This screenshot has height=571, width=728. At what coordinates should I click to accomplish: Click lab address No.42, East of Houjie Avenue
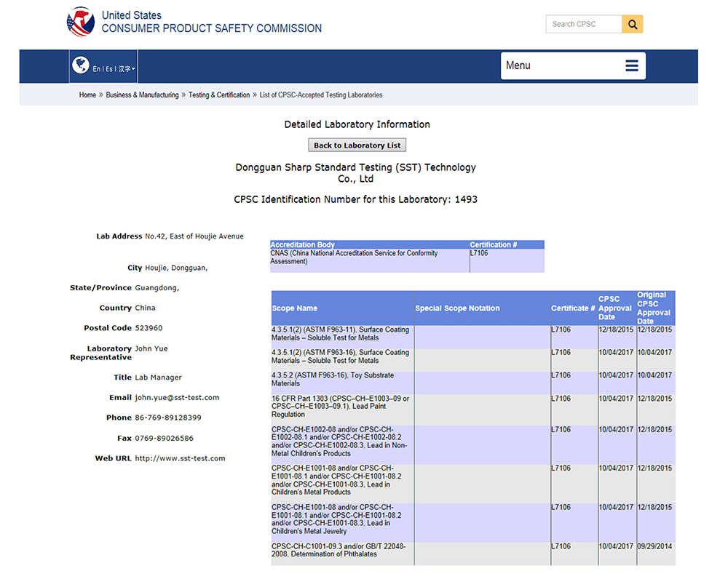pos(194,236)
